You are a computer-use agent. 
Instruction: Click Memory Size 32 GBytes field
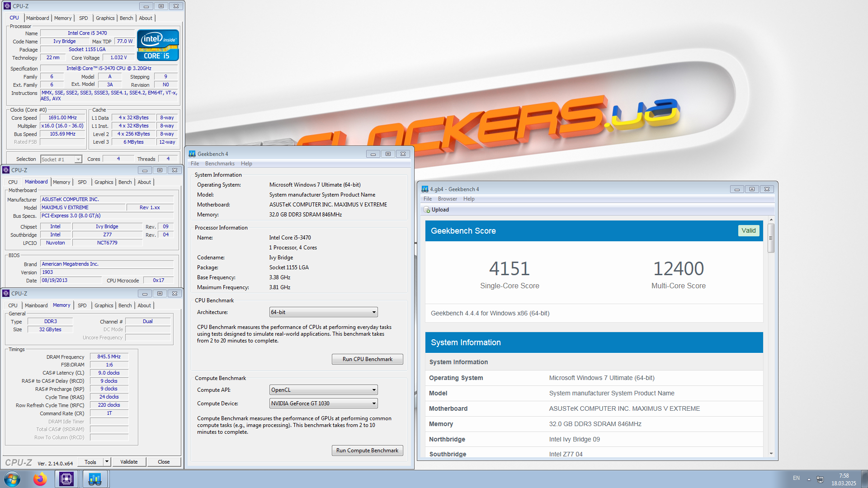[x=50, y=329]
